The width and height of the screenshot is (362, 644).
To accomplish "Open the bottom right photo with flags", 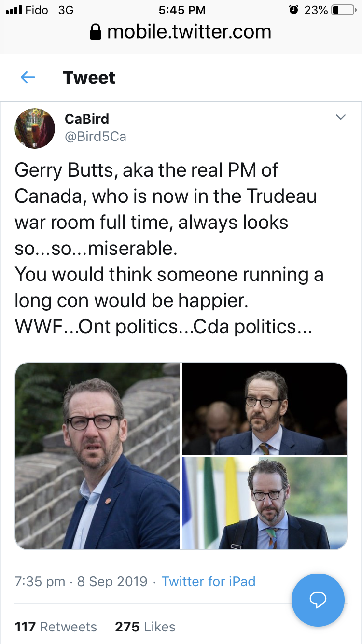I will (x=265, y=504).
